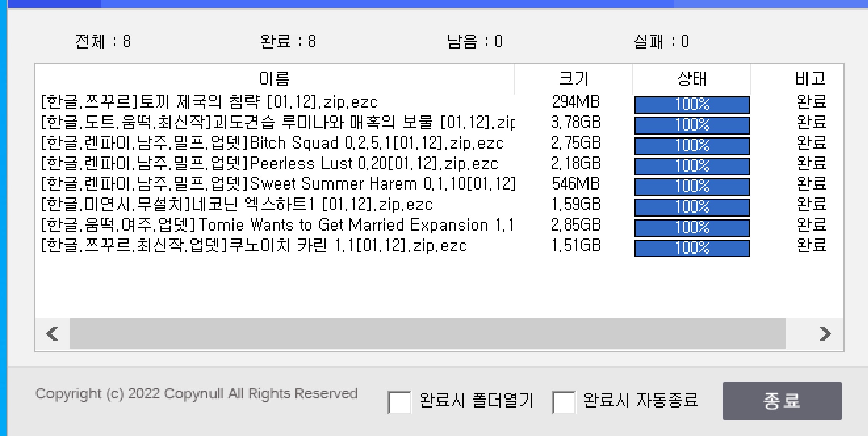Enable the 완료시 폴더열기 checkbox
868x436 pixels.
[399, 402]
